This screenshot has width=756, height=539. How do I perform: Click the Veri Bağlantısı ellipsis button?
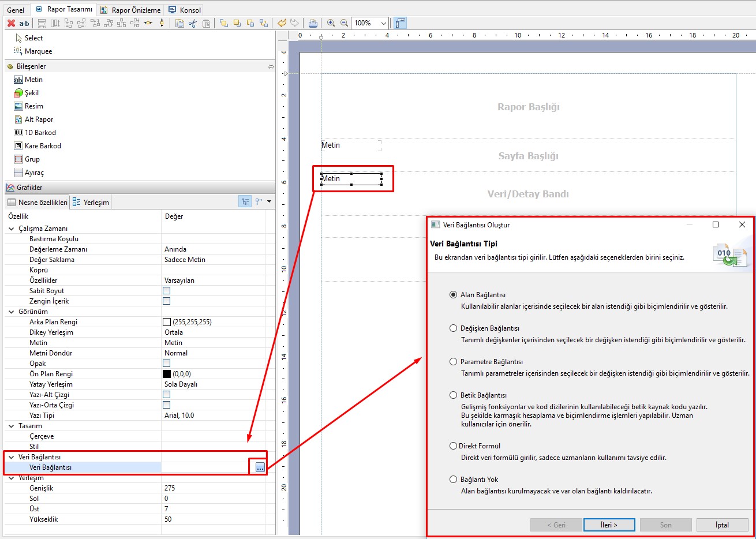point(260,467)
